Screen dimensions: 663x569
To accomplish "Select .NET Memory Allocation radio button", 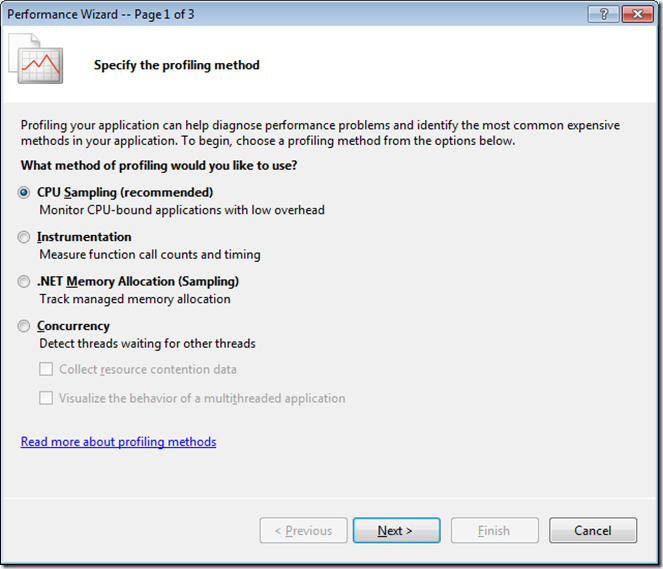I will 25,282.
